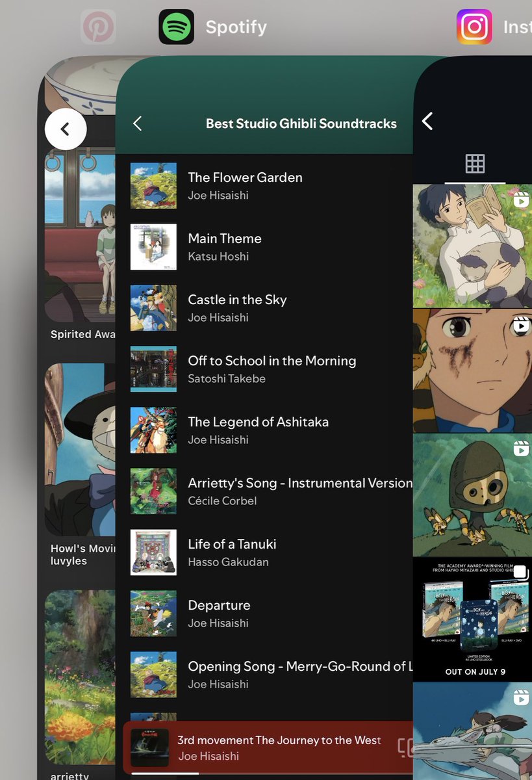Go back in the Spotify playlist header
The width and height of the screenshot is (532, 780).
(137, 123)
